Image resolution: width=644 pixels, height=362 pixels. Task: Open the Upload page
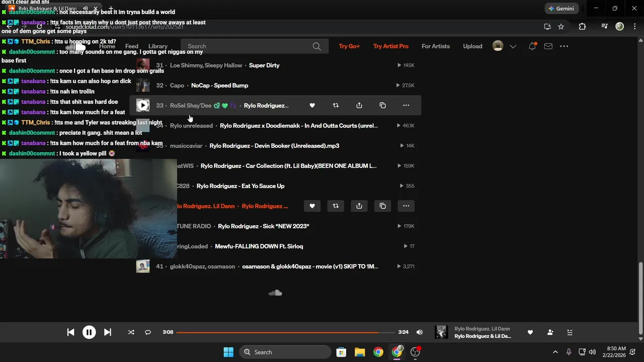click(x=472, y=46)
